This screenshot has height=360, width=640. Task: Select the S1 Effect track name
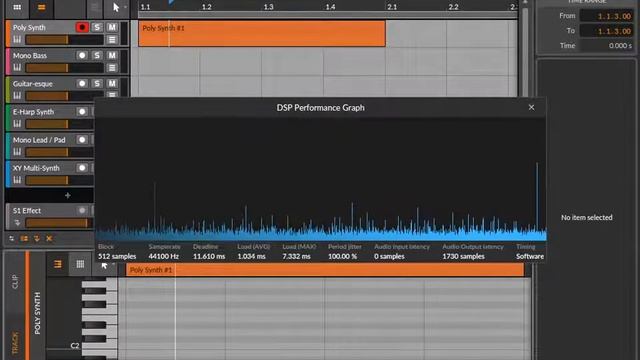coord(27,211)
